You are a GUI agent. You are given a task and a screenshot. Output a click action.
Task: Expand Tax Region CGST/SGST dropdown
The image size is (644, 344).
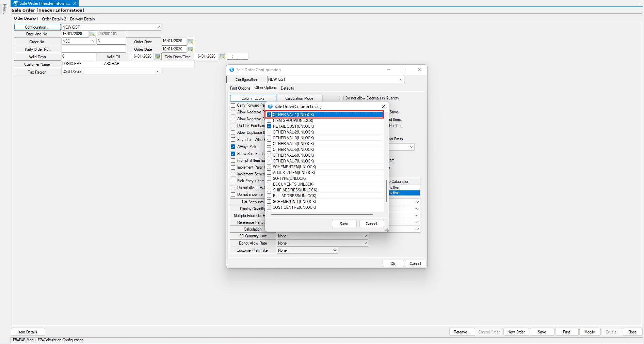click(158, 72)
